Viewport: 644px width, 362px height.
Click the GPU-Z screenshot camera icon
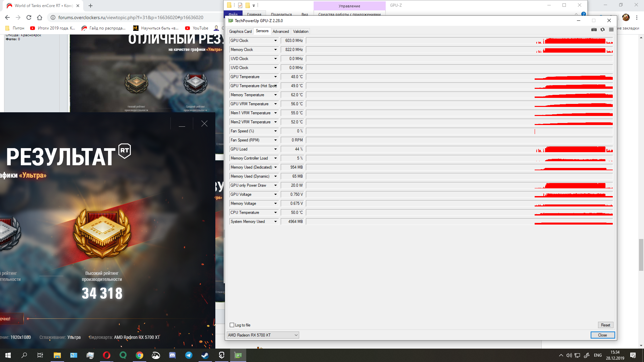pos(594,30)
